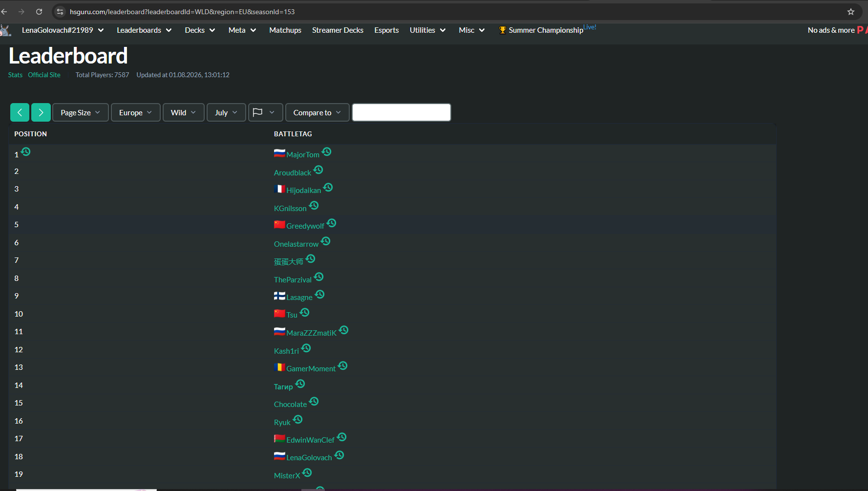Expand the Compare to dropdown
868x491 pixels.
pos(318,112)
